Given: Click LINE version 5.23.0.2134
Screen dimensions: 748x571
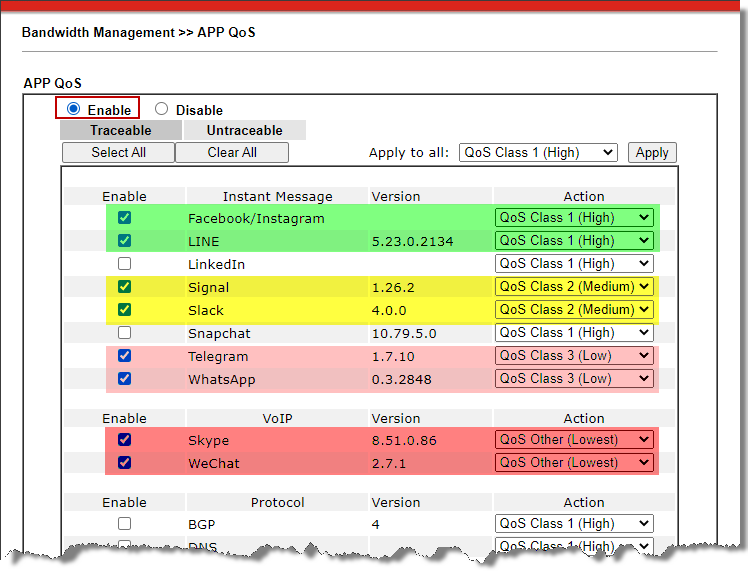Looking at the screenshot, I should 413,241.
